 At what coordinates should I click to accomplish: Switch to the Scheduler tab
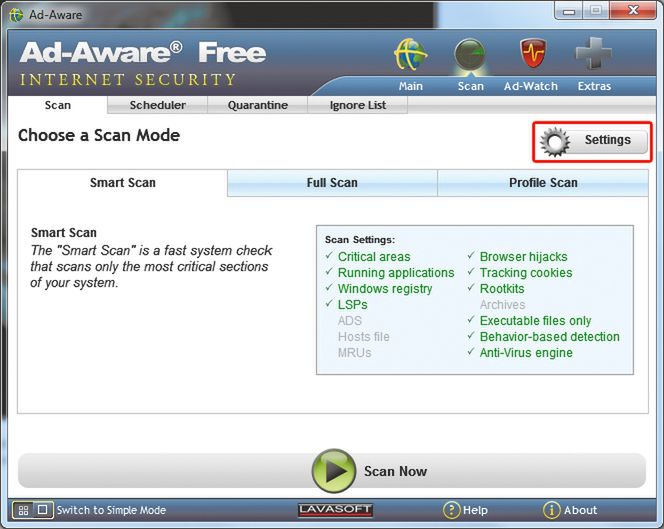click(158, 105)
